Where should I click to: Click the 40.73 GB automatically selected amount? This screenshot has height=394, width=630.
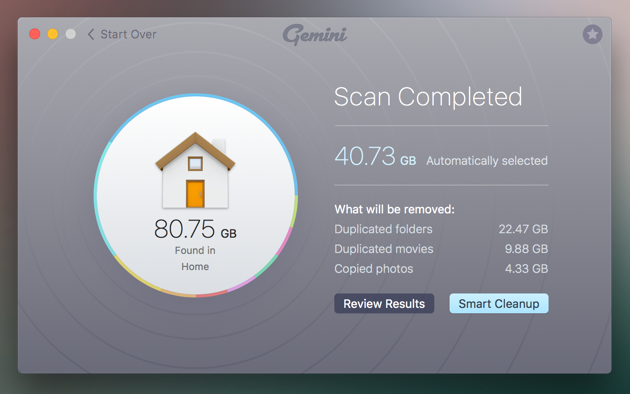click(x=375, y=156)
